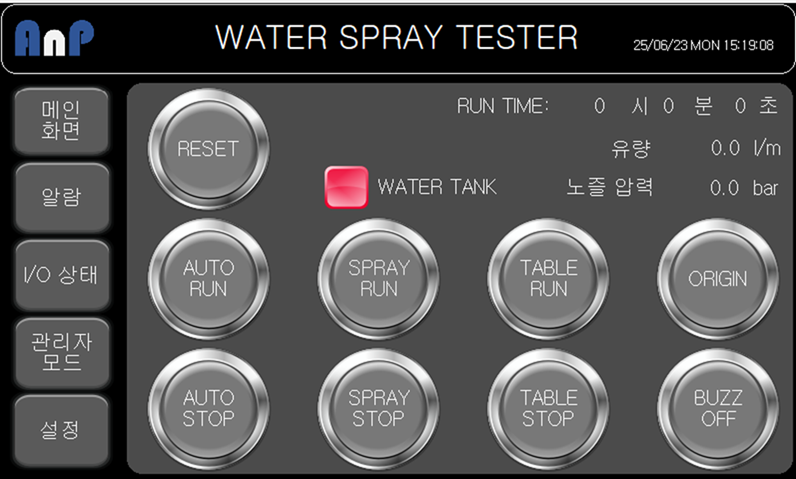Click the date and time display
Image resolution: width=796 pixels, height=479 pixels.
click(703, 45)
